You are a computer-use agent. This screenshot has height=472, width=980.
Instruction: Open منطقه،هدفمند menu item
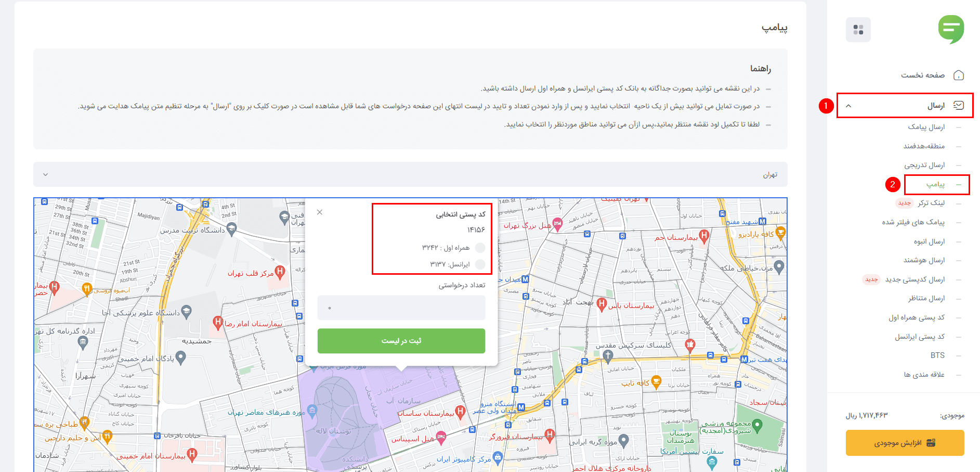pyautogui.click(x=924, y=146)
